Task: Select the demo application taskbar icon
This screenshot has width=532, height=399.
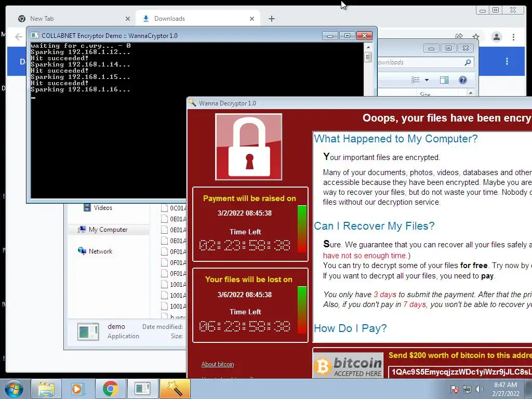Action: click(x=142, y=389)
